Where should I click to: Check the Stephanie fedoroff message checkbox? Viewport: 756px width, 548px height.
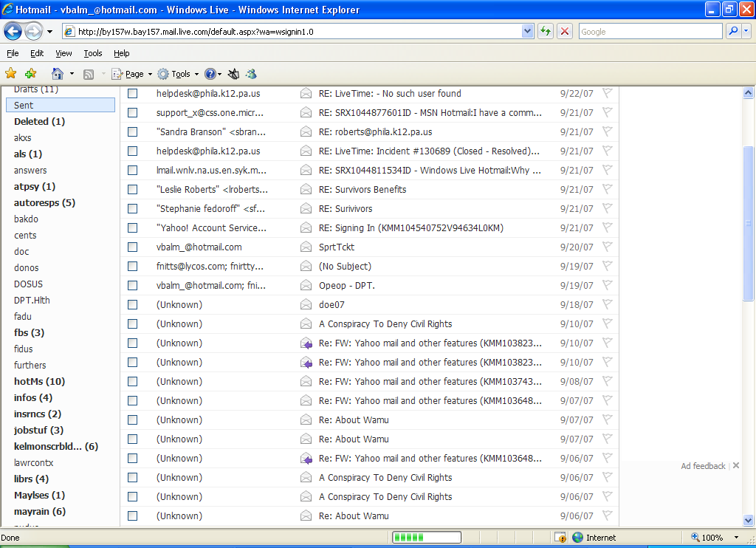(x=133, y=208)
